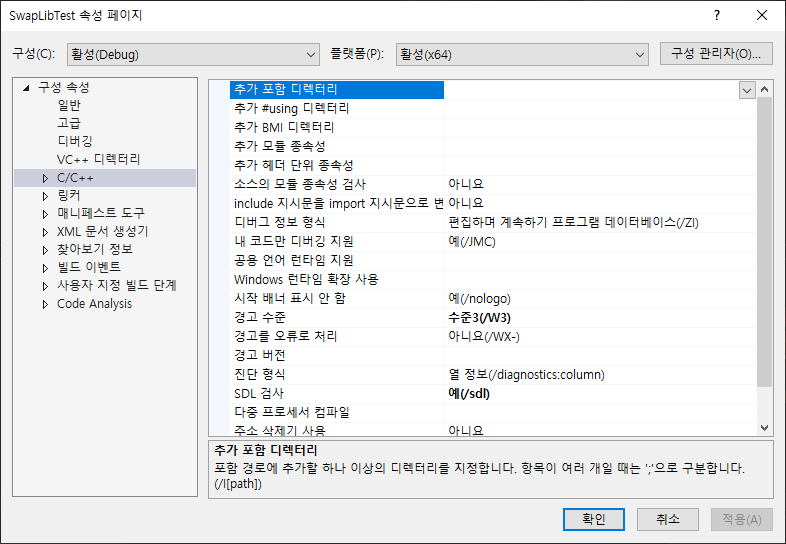Screen dimensions: 786x544
Task: Select the Code Analysis tree label
Action: pos(94,304)
